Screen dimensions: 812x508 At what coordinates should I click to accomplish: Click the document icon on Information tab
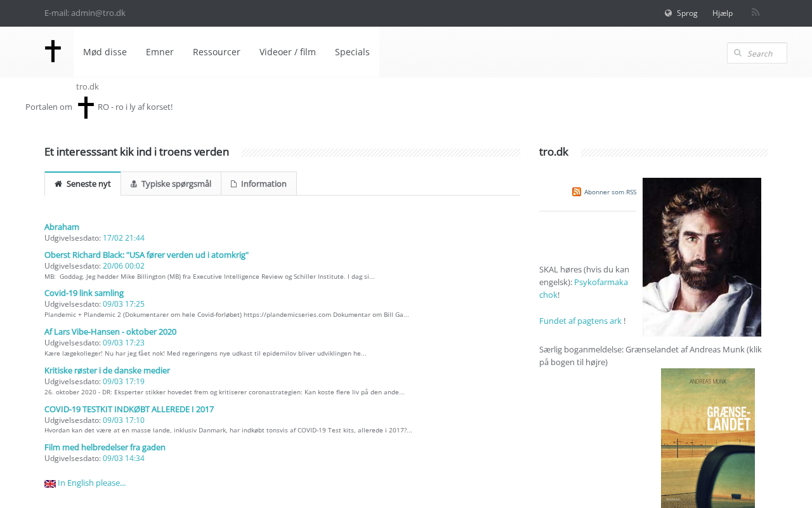233,184
